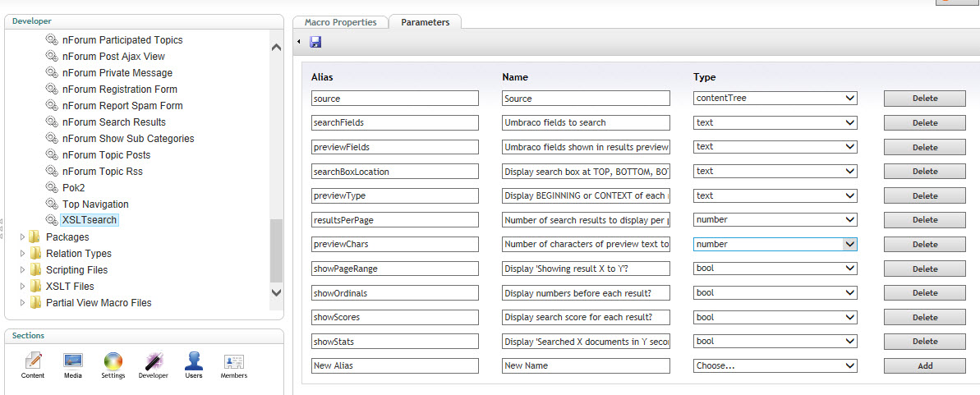The height and width of the screenshot is (395, 980).
Task: Open the Type dropdown for resultsPerPage
Action: [x=775, y=220]
